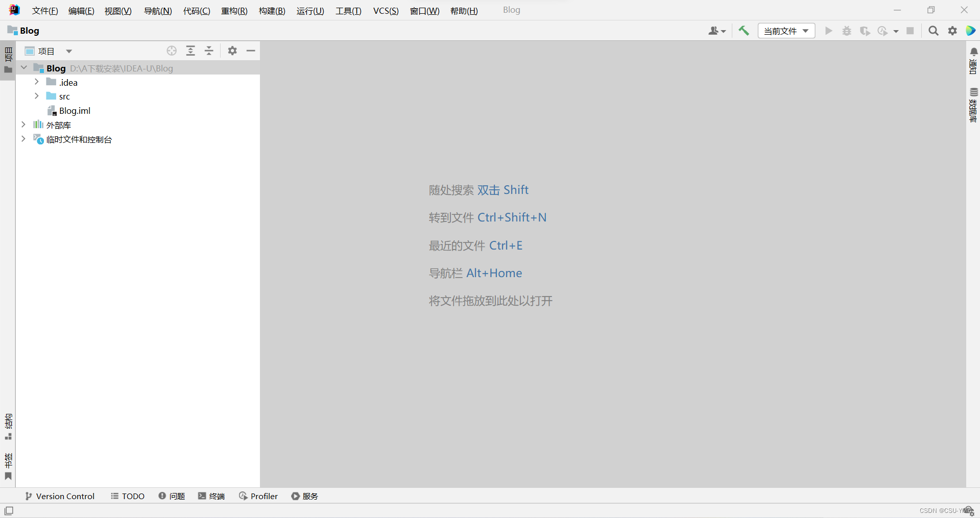This screenshot has height=518, width=980.
Task: Open the VCS(S) menu
Action: (x=386, y=11)
